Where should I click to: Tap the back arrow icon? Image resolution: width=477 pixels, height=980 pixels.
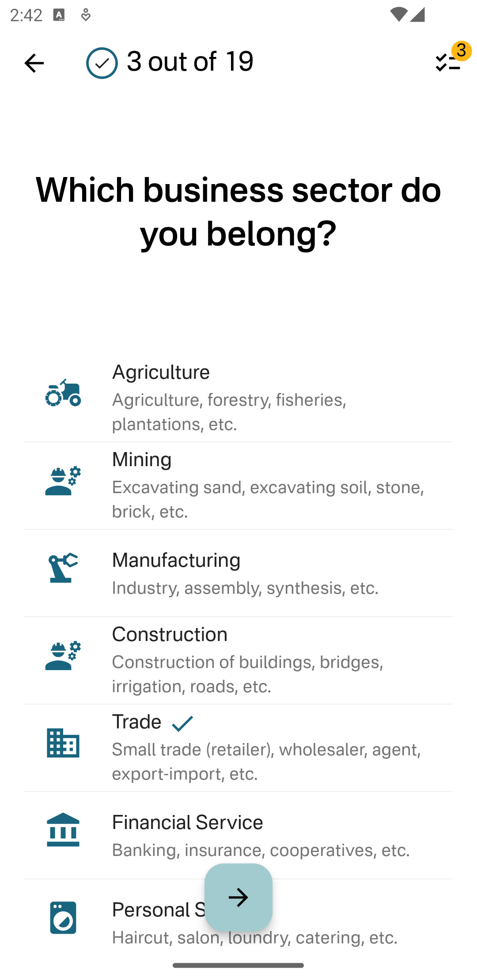coord(34,63)
